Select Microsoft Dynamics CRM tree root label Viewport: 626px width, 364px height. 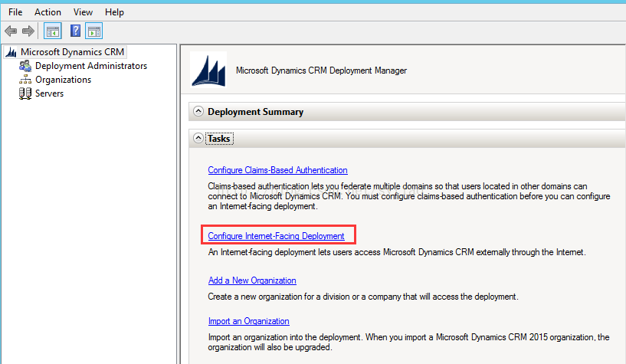(x=72, y=52)
